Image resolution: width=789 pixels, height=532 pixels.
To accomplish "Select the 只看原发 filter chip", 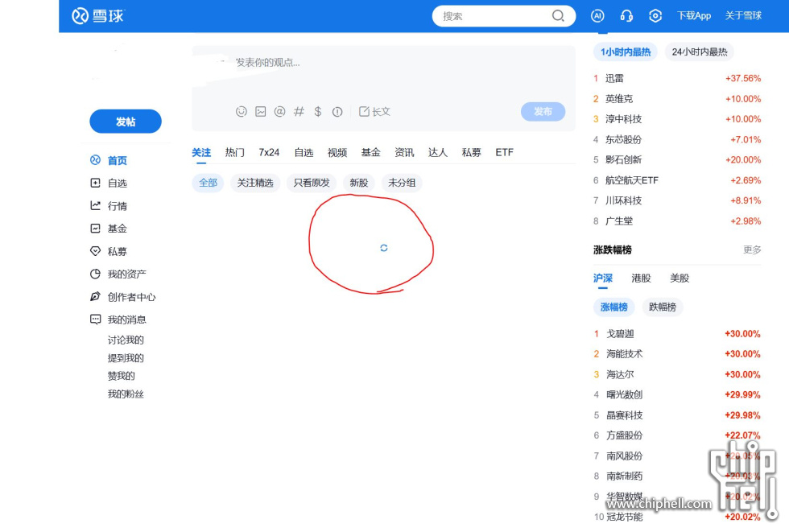I will 312,183.
